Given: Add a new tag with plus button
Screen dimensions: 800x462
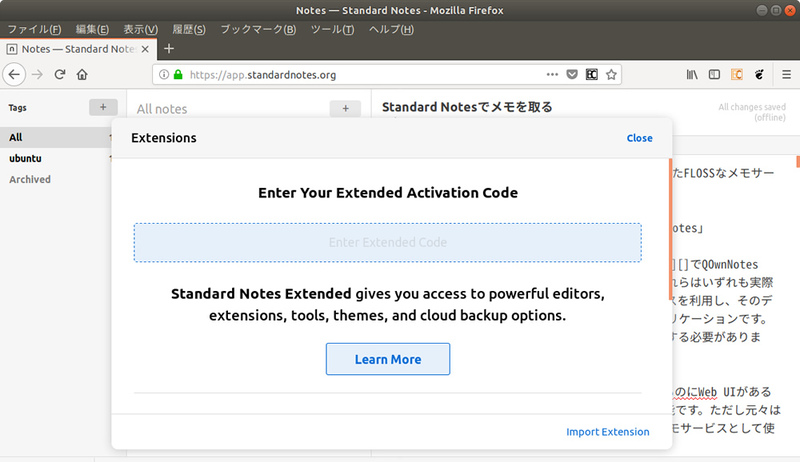Looking at the screenshot, I should pyautogui.click(x=103, y=107).
